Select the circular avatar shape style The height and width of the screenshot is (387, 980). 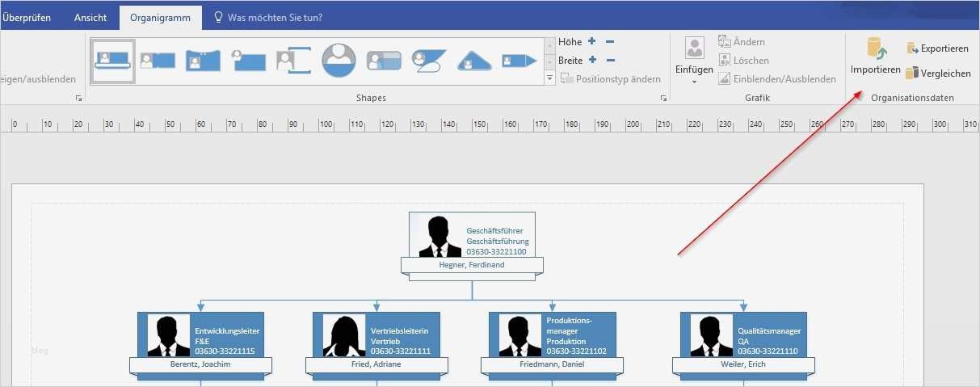[x=339, y=61]
